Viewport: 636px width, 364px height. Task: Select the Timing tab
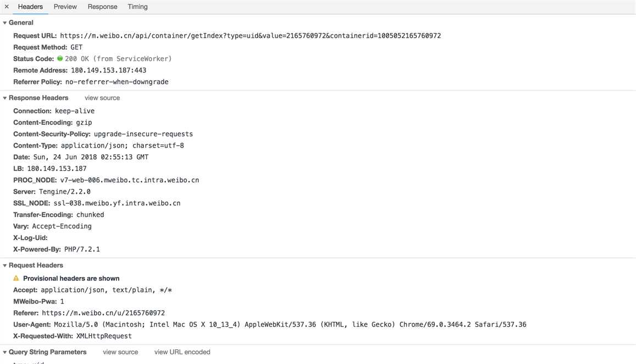point(137,7)
